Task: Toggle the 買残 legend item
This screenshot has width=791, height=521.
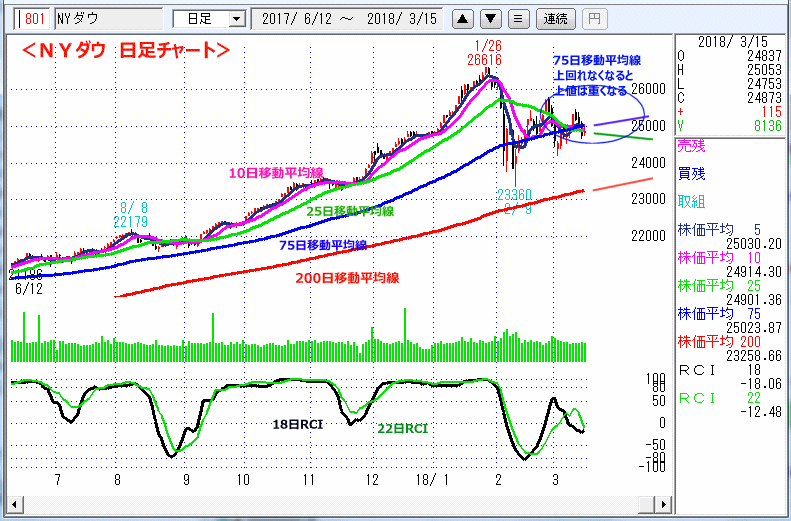Action: click(x=692, y=172)
